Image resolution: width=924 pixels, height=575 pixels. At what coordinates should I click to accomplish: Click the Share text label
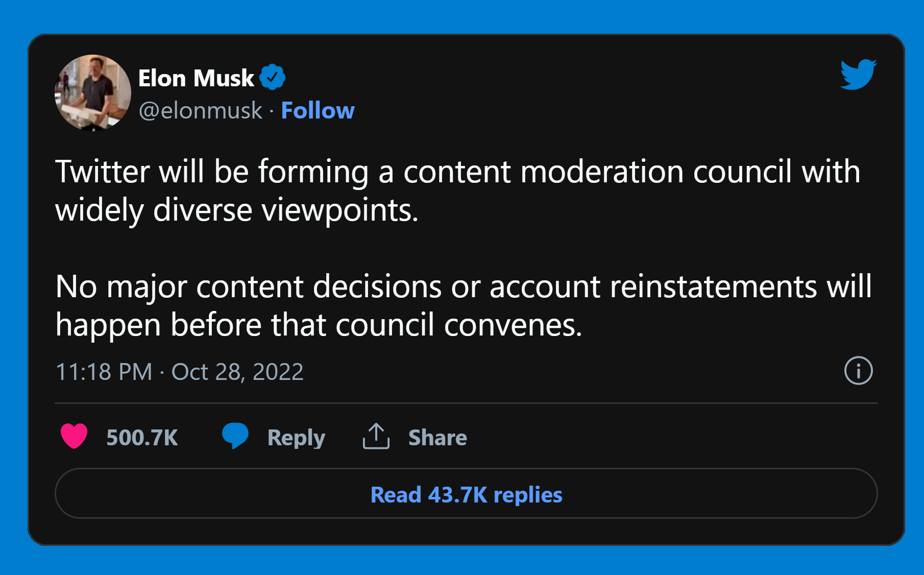coord(437,438)
